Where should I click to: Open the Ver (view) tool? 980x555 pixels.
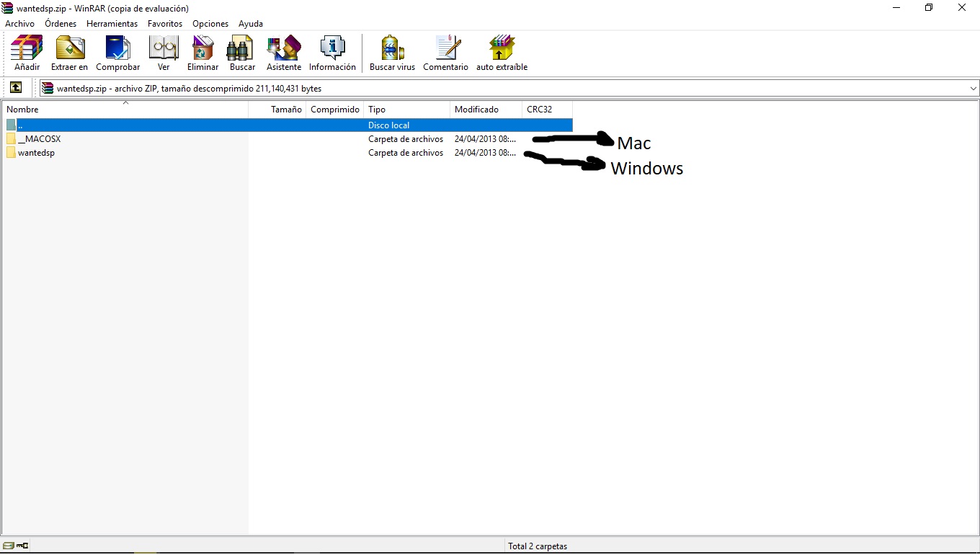pyautogui.click(x=164, y=48)
